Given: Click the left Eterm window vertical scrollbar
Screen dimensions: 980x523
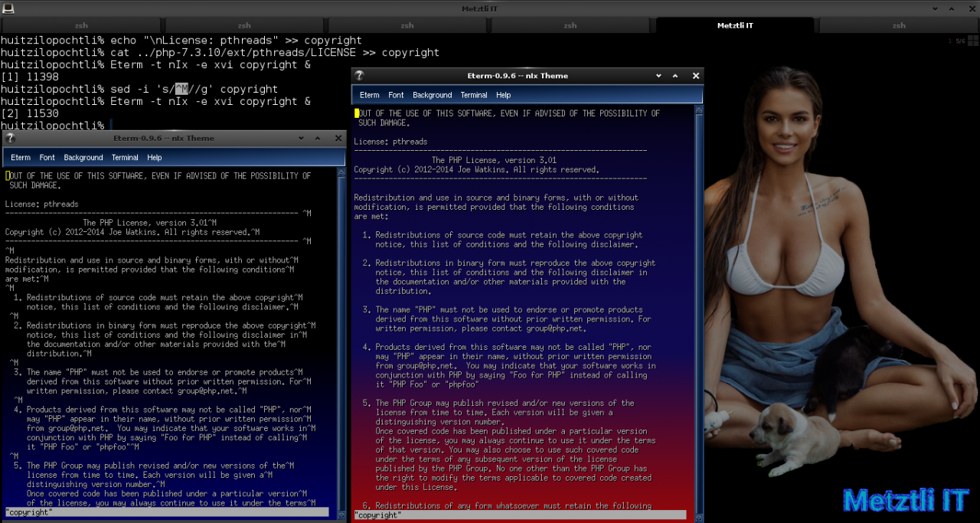Looking at the screenshot, I should coord(341,345).
